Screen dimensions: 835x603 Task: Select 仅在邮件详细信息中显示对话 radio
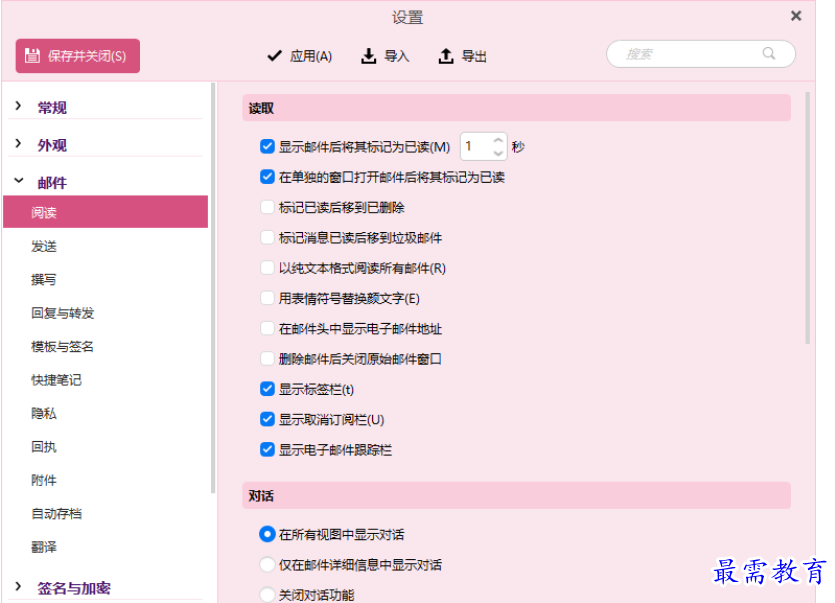pyautogui.click(x=267, y=565)
